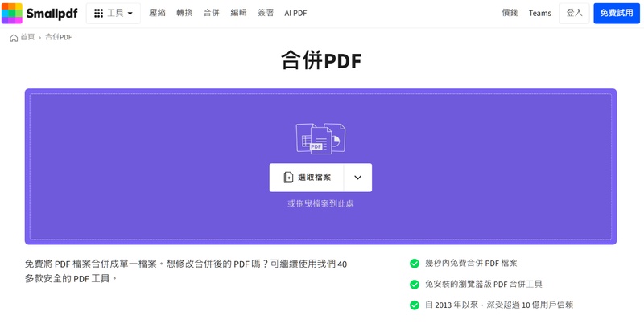This screenshot has height=332, width=644.
Task: Click the 或拖曳檔案到此處 text
Action: (x=320, y=203)
